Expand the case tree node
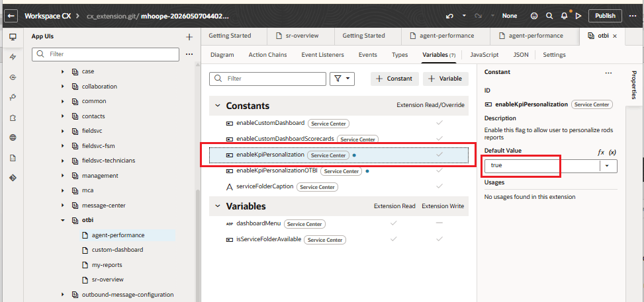 click(x=63, y=72)
